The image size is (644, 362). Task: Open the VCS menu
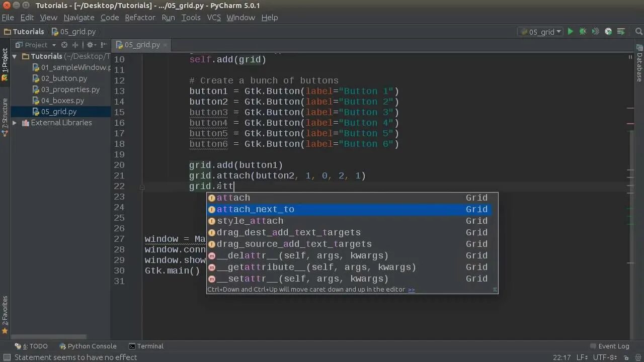coord(214,17)
